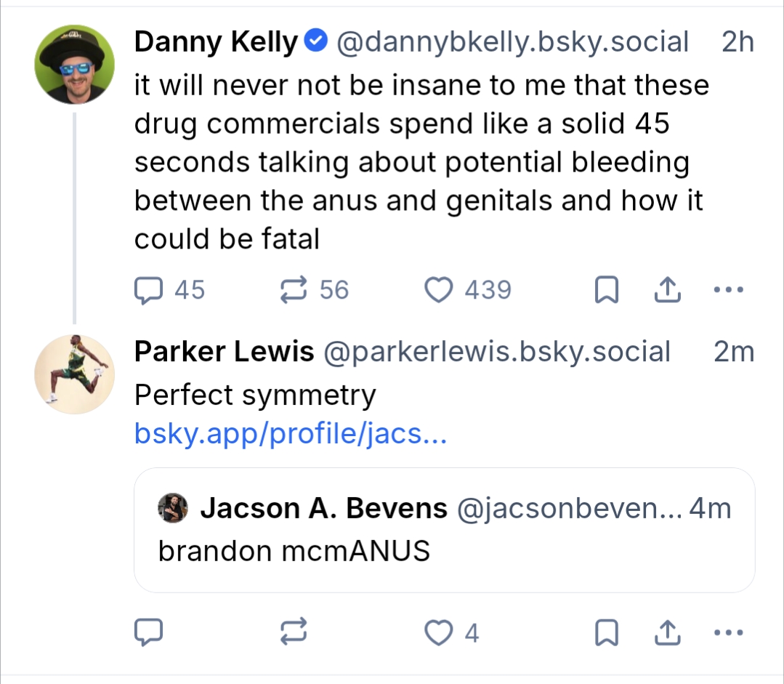Open Danny Kelly's profile avatar

pos(74,64)
